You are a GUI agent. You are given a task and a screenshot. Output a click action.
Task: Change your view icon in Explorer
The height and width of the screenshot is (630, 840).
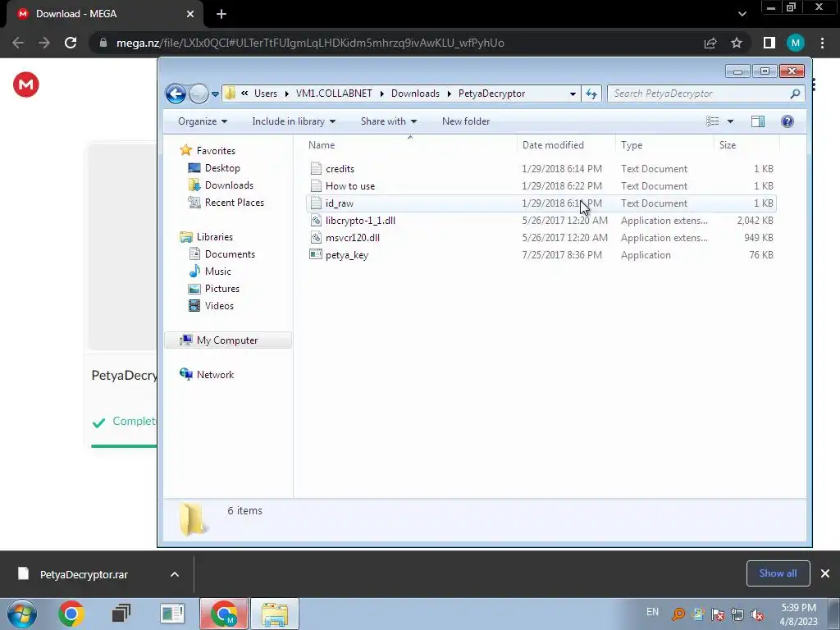pos(713,121)
